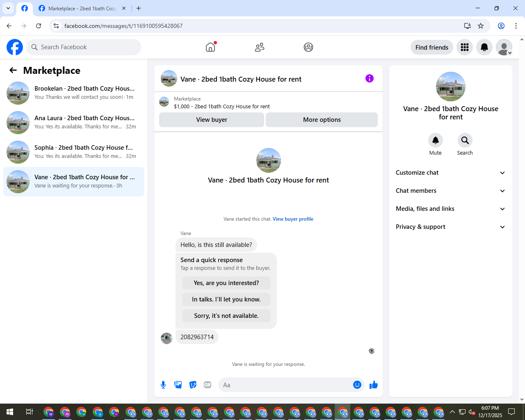Open the Groups icon in top navigation
Image resolution: width=525 pixels, height=420 pixels.
[308, 47]
